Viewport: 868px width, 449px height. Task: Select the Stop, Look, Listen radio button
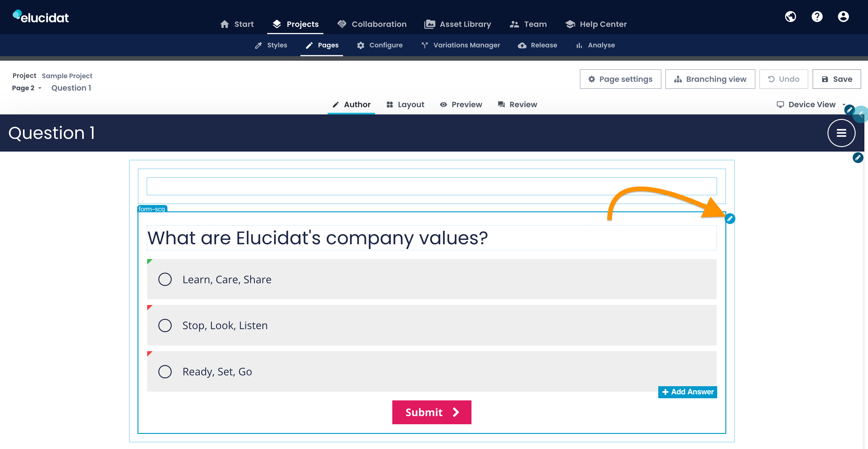click(x=165, y=326)
